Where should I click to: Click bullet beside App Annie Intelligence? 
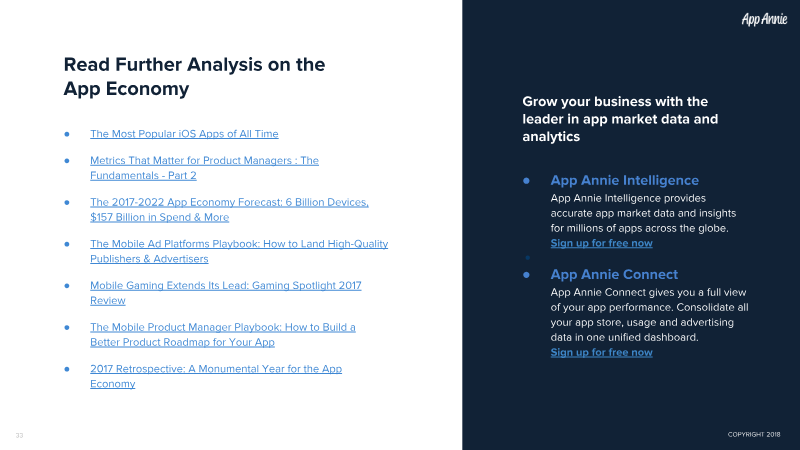(x=526, y=181)
